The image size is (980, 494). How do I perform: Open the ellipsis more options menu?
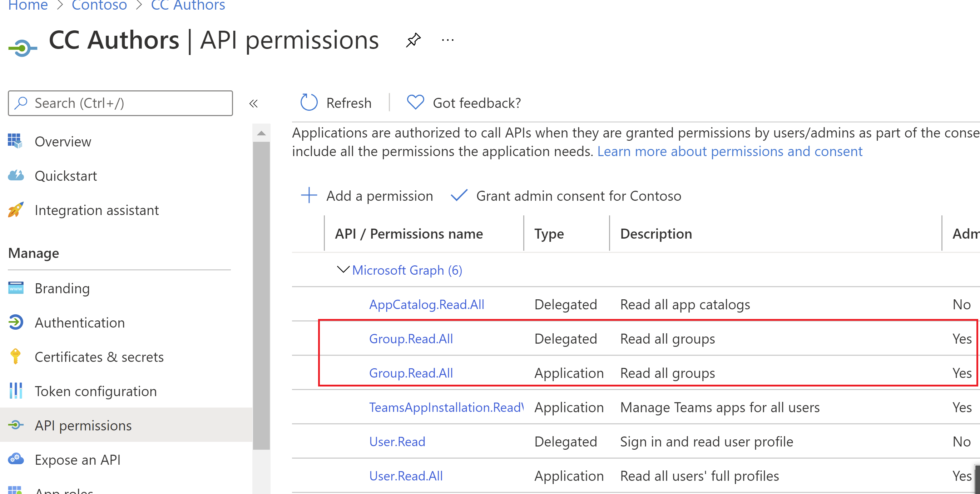click(447, 40)
